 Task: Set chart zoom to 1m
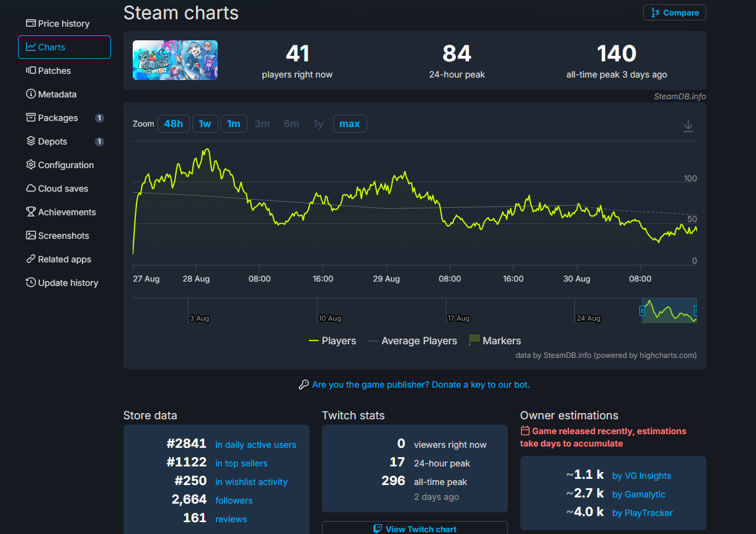[x=234, y=124]
